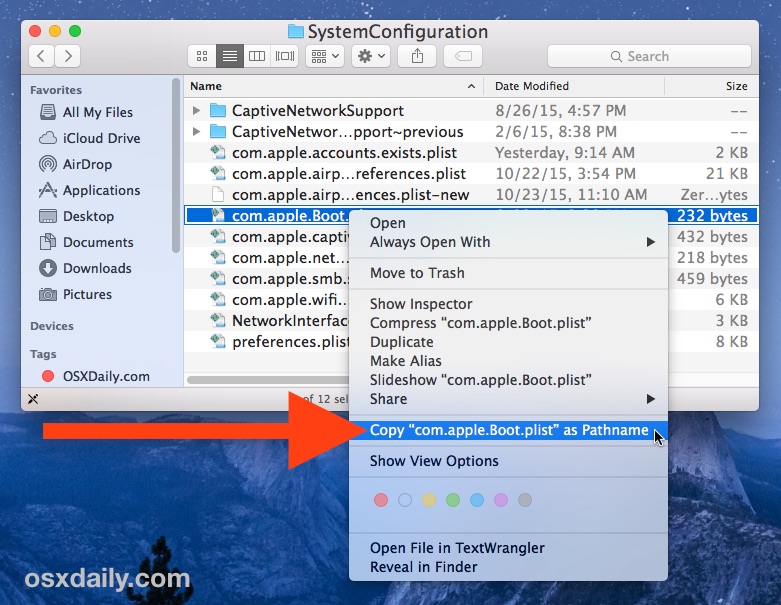This screenshot has height=605, width=781.
Task: Choose Compress "com.apple.Boot.plist"
Action: tap(508, 323)
